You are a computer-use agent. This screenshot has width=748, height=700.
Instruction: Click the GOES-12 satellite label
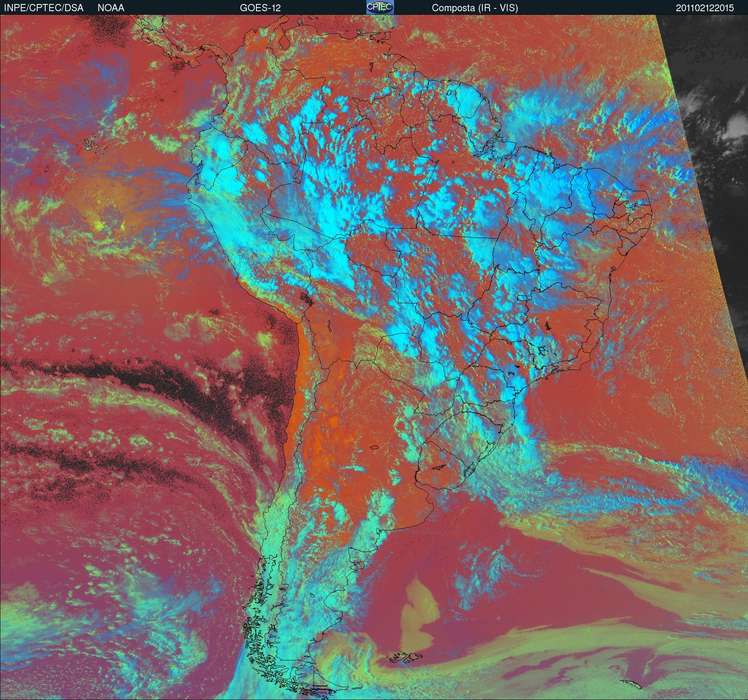pos(260,8)
